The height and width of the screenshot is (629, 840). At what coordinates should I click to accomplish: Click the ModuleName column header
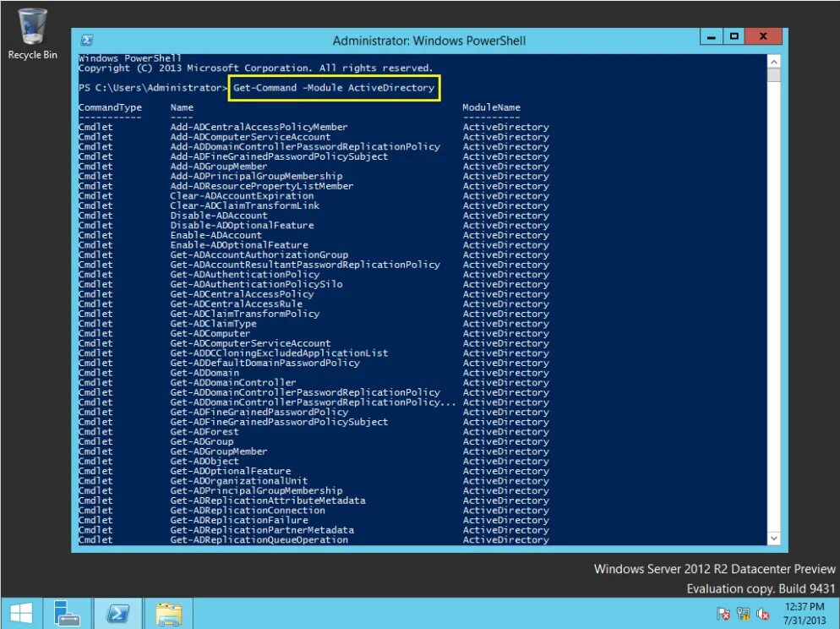(491, 107)
